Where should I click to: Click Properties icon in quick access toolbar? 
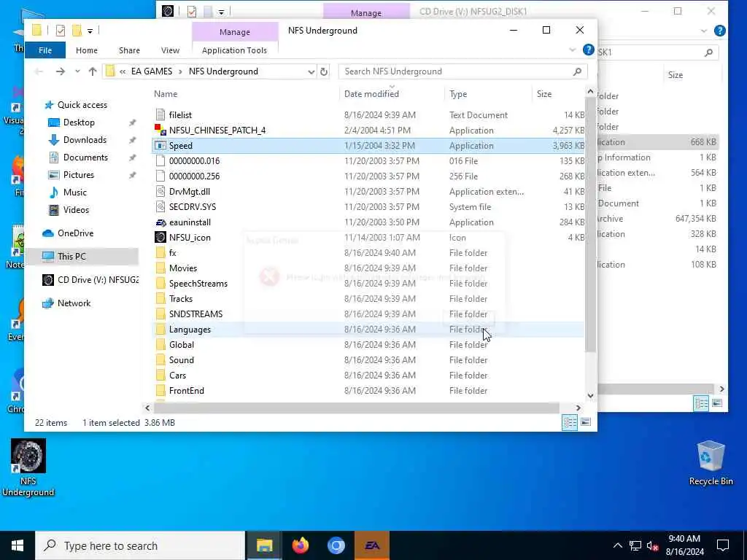pyautogui.click(x=61, y=31)
